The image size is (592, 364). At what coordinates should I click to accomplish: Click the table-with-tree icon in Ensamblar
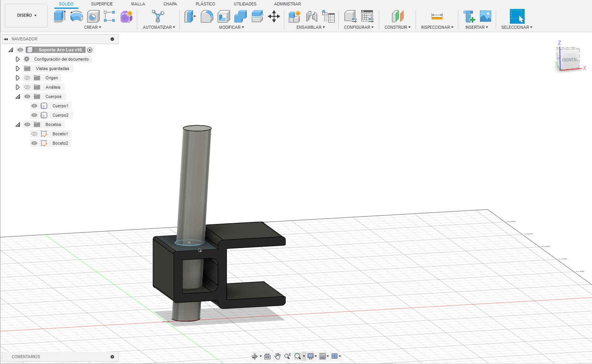[x=328, y=16]
